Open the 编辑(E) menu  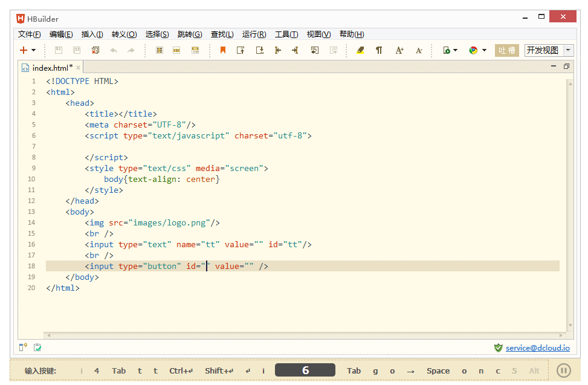click(x=61, y=34)
